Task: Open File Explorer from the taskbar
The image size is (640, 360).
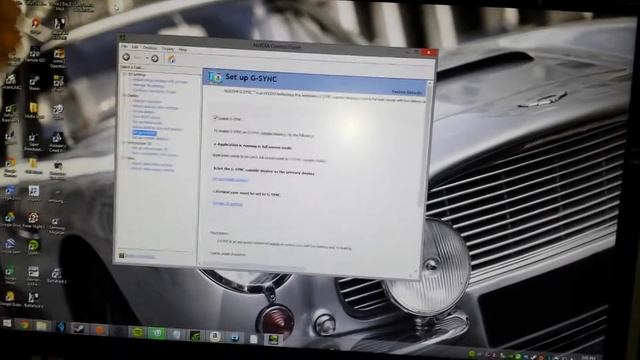Action: (x=42, y=326)
